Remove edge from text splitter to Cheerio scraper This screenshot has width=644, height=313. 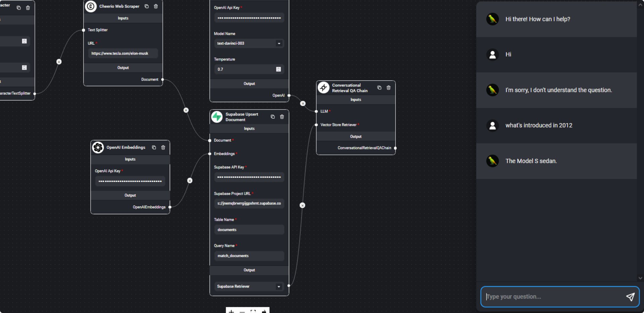pyautogui.click(x=59, y=62)
